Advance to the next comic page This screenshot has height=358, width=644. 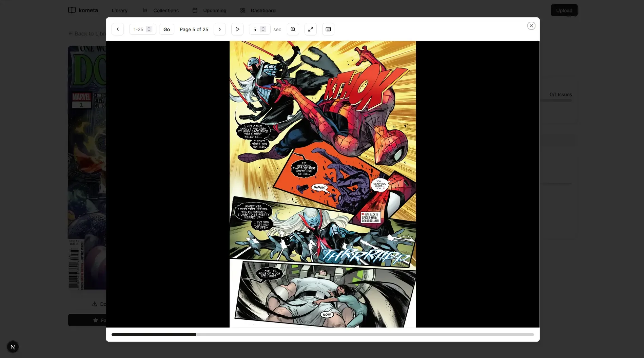[x=220, y=29]
